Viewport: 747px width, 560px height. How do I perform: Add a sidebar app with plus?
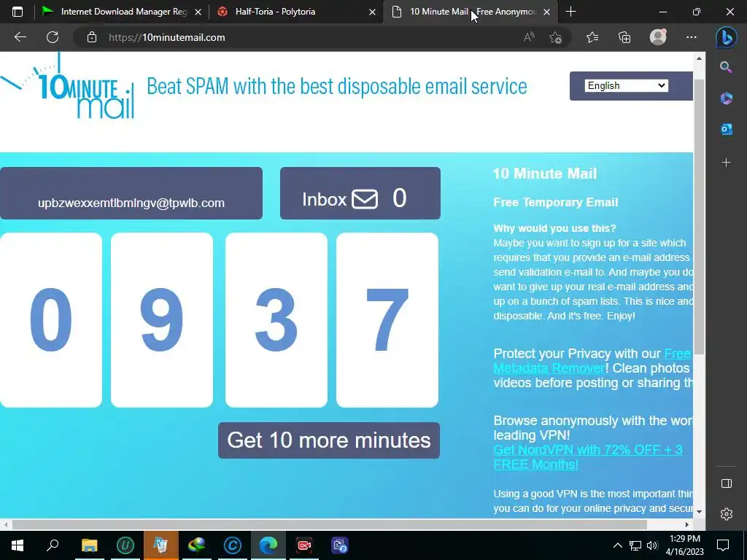tap(726, 163)
